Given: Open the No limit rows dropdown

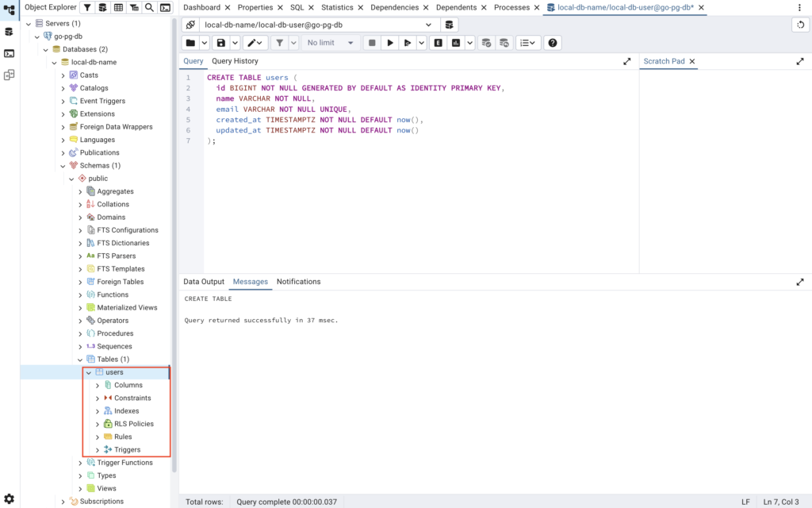Looking at the screenshot, I should coord(331,43).
